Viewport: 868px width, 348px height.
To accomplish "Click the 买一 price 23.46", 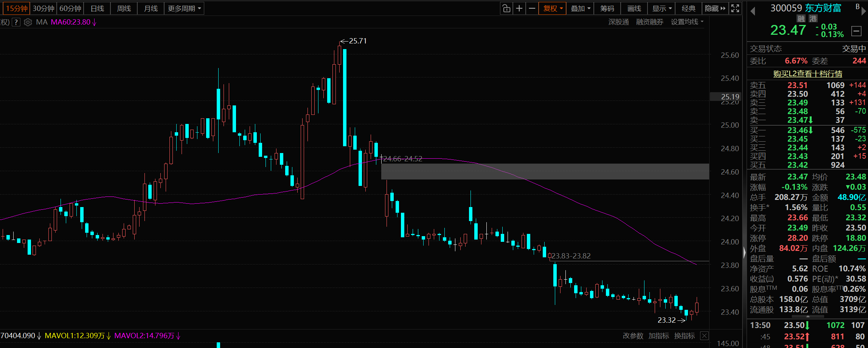I will [797, 130].
